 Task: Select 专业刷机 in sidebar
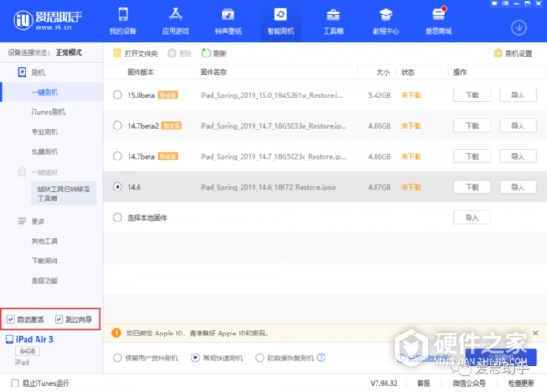(x=45, y=132)
